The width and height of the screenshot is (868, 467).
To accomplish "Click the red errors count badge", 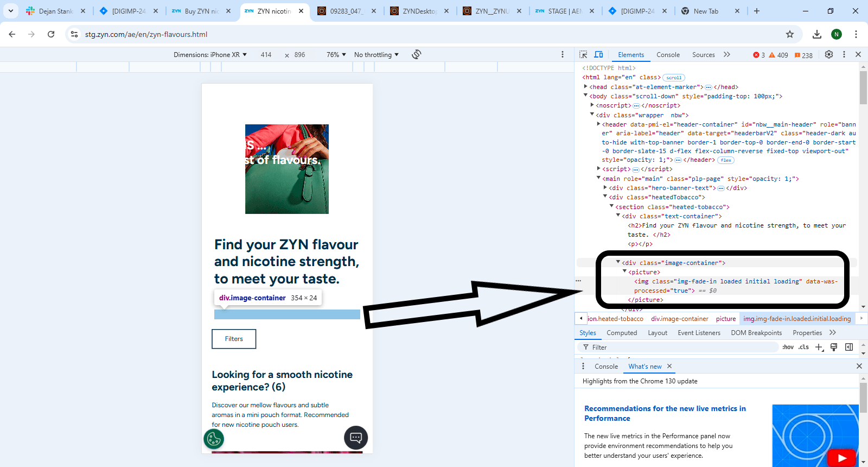I will (x=759, y=55).
